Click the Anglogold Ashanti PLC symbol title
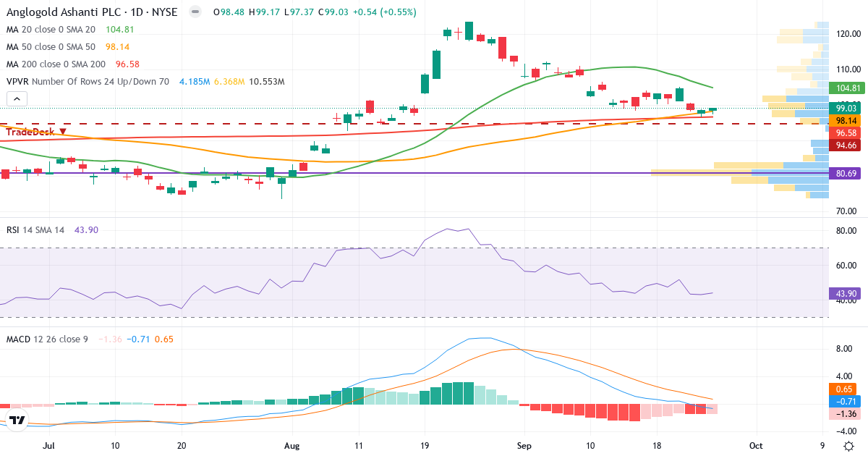Image resolution: width=868 pixels, height=456 pixels. coord(92,12)
